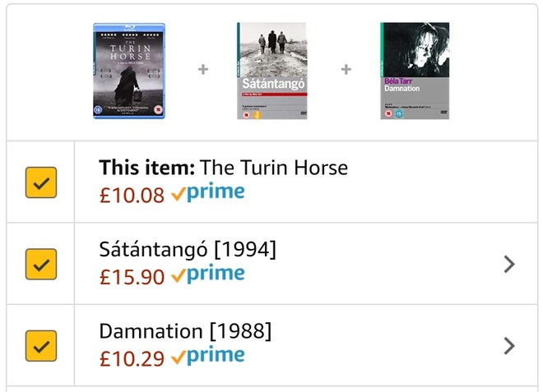Open the Sátántangó DVD cover image
543x392 pixels.
271,71
